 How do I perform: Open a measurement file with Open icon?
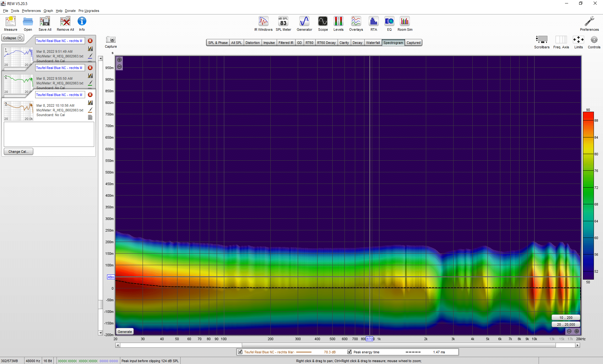pyautogui.click(x=28, y=24)
